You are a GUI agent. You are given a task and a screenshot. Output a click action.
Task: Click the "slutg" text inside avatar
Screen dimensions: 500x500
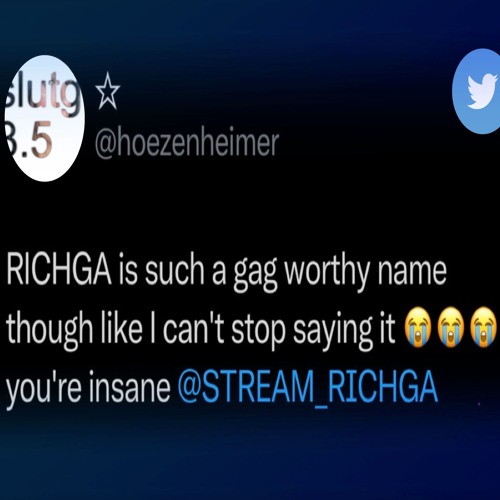44,93
